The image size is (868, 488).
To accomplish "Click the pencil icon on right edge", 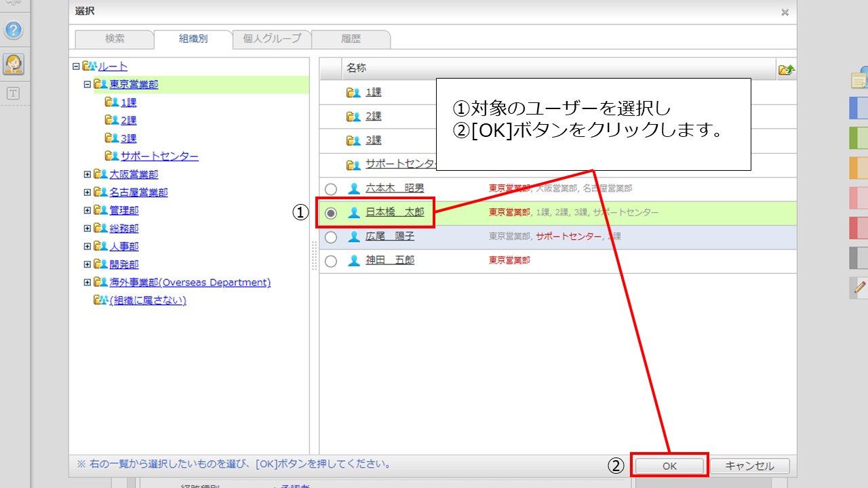I will (x=860, y=287).
